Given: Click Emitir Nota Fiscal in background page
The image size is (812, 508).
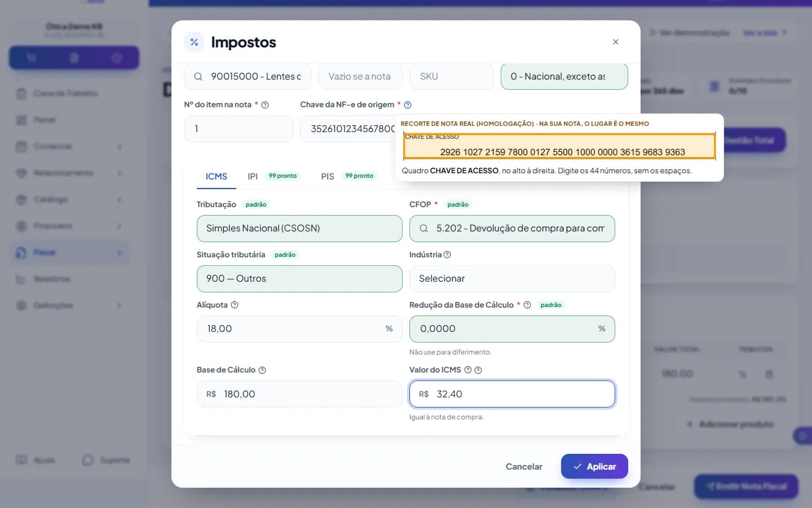Looking at the screenshot, I should [x=746, y=486].
